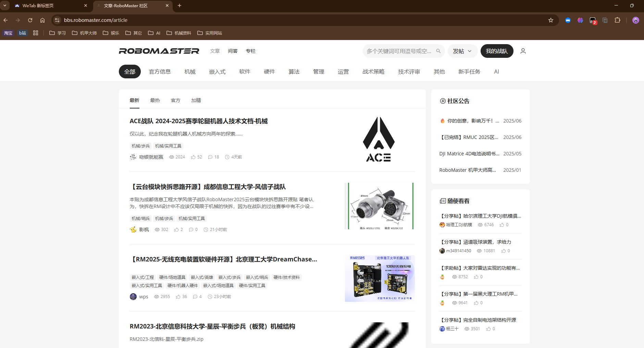
Task: Open 【分享帖】完全自制电池架结构开源 post
Action: pyautogui.click(x=478, y=320)
